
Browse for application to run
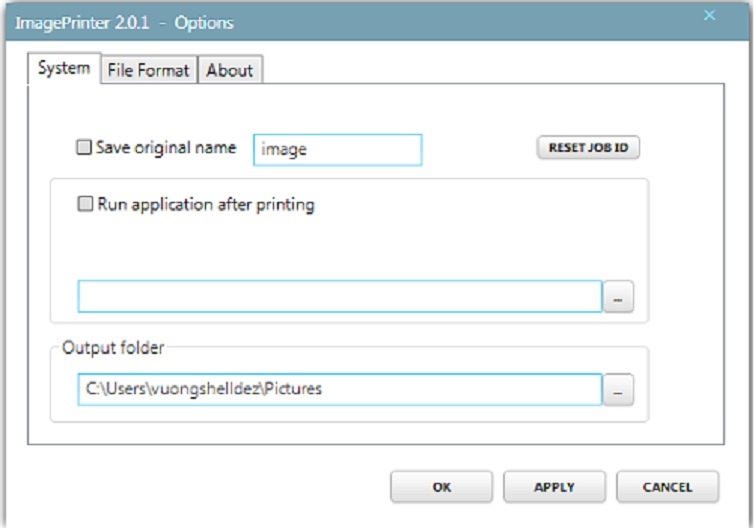618,296
